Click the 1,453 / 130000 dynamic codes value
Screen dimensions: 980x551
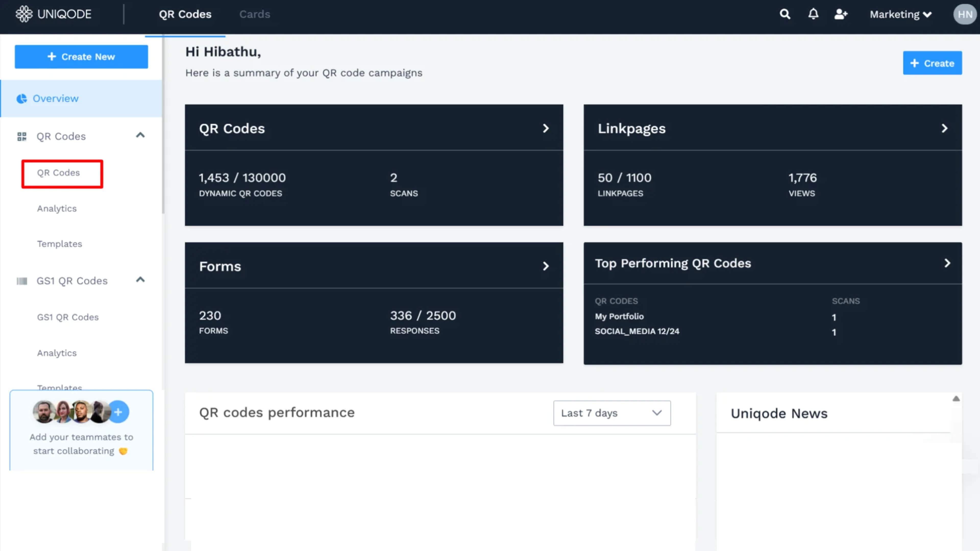pos(242,178)
